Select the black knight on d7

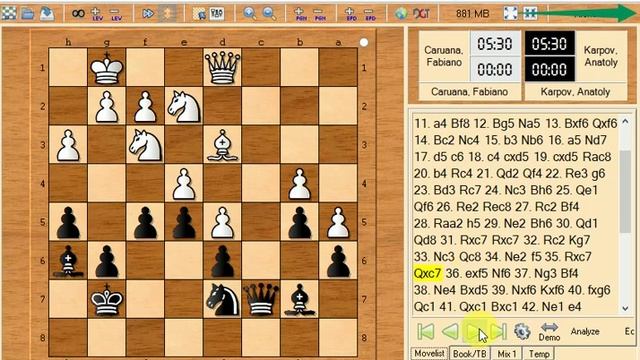point(222,300)
